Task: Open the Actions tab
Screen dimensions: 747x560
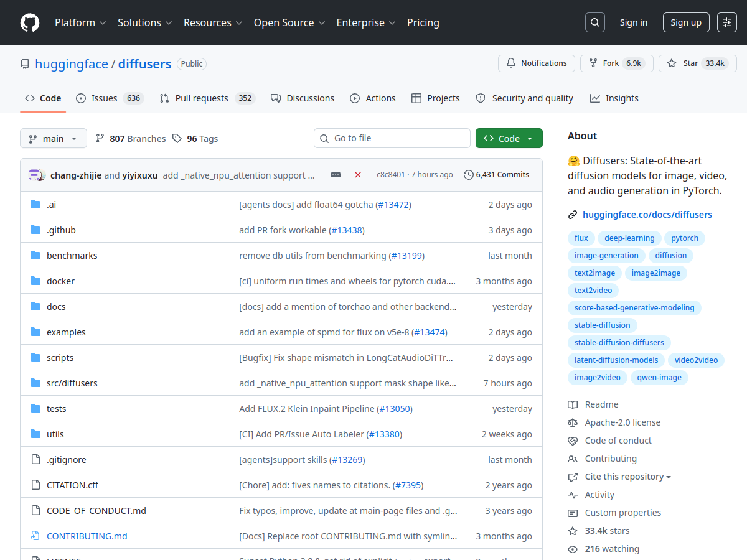Action: (373, 98)
